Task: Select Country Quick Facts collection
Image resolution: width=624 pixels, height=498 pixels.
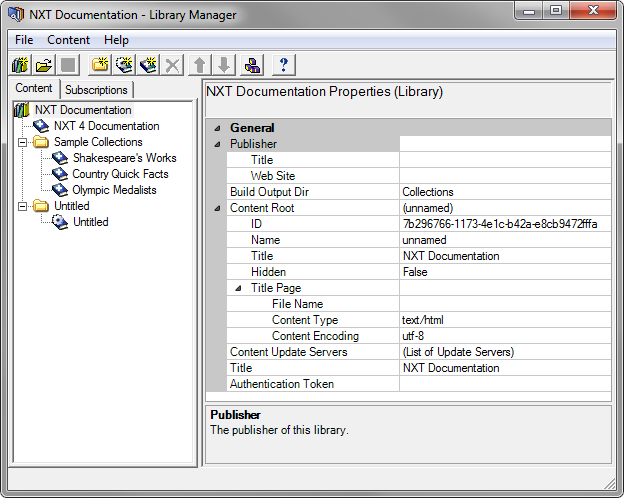Action: (120, 174)
